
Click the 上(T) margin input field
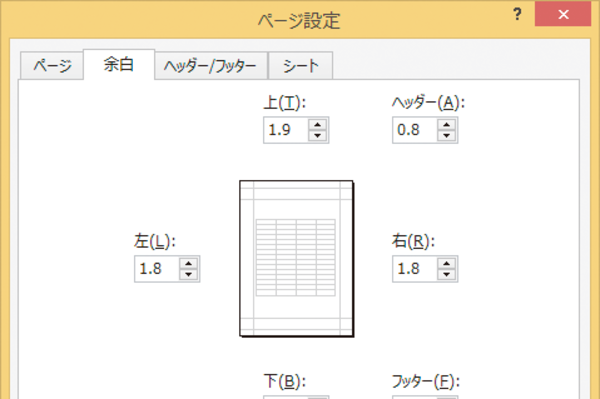click(285, 130)
